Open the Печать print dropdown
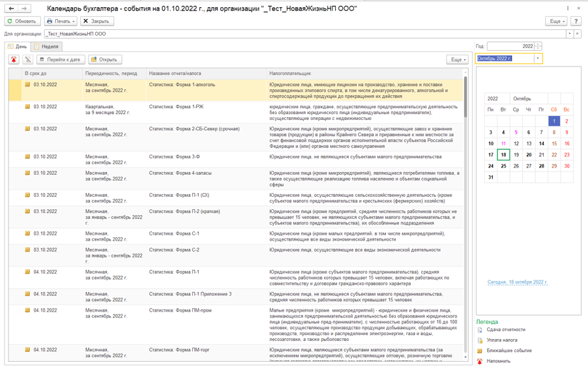Viewport: 588px width, 367px height. (x=61, y=21)
